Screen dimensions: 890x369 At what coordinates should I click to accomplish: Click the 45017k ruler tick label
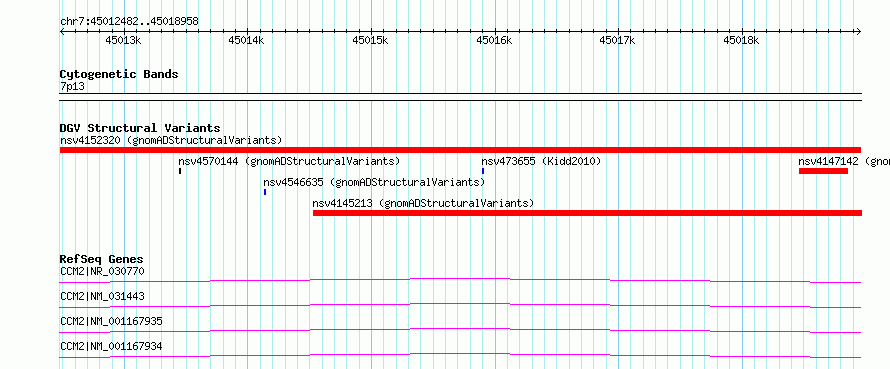click(x=618, y=40)
